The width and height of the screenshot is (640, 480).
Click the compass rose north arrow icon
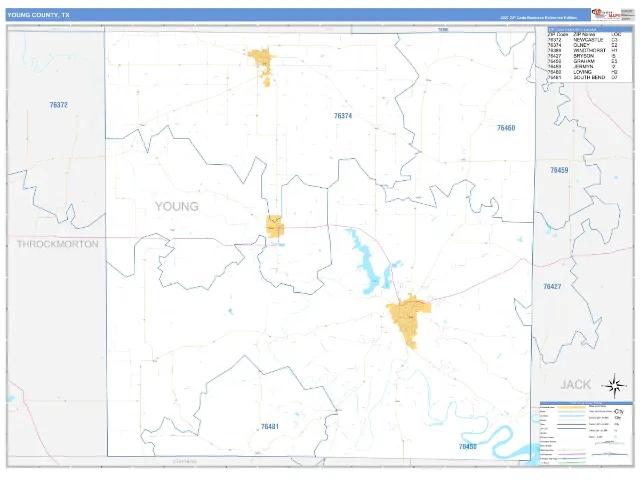pyautogui.click(x=615, y=385)
